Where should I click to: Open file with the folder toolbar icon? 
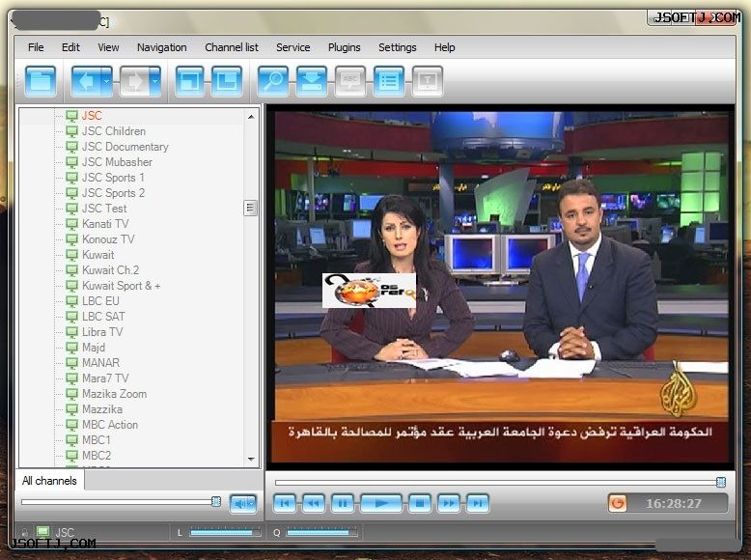pos(41,81)
